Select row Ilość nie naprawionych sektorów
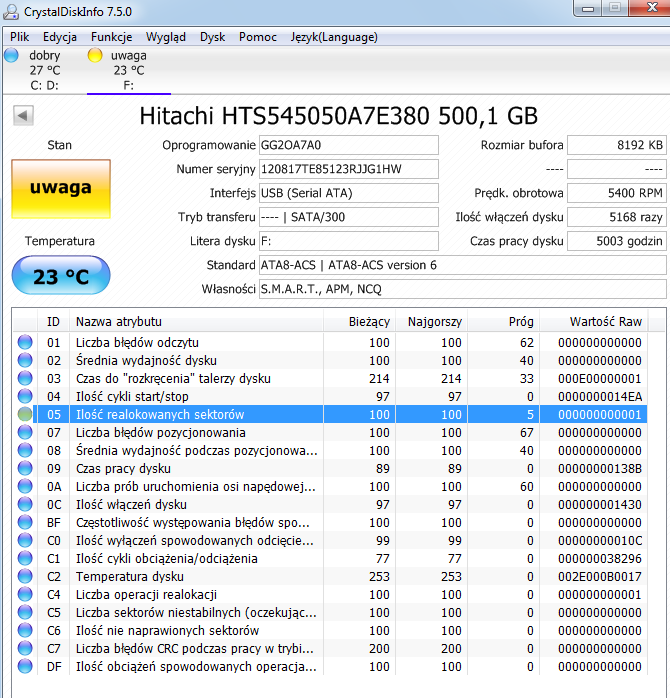Screen dimensions: 670x698 [330, 630]
